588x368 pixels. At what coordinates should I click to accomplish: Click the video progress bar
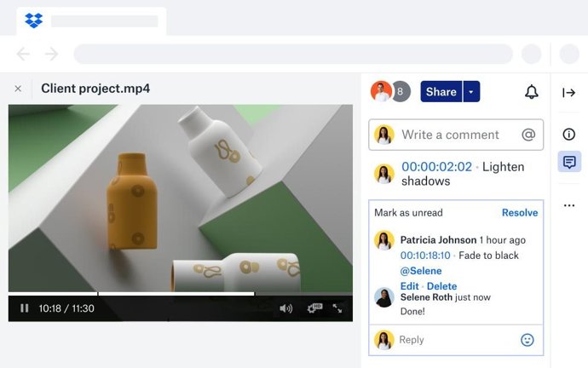(170, 294)
